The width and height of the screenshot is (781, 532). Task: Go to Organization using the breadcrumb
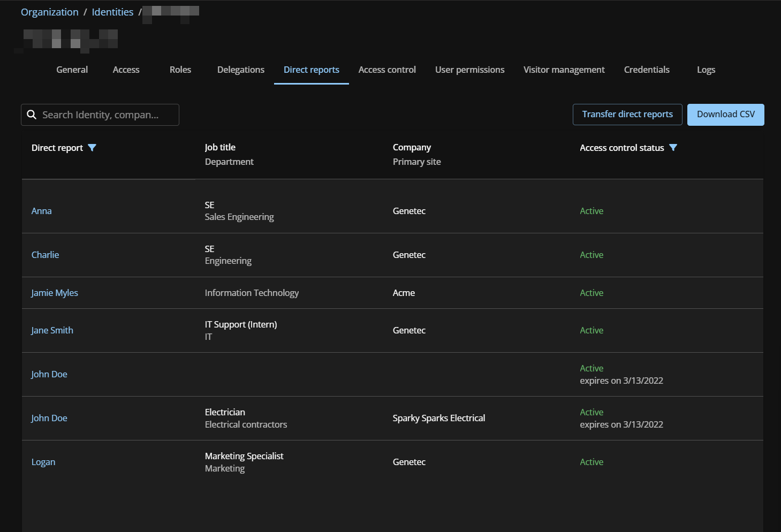tap(49, 12)
